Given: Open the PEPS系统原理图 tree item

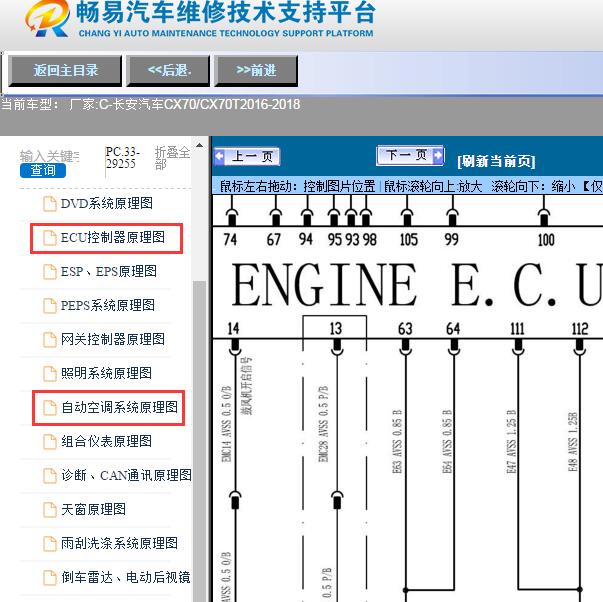Looking at the screenshot, I should (x=108, y=305).
